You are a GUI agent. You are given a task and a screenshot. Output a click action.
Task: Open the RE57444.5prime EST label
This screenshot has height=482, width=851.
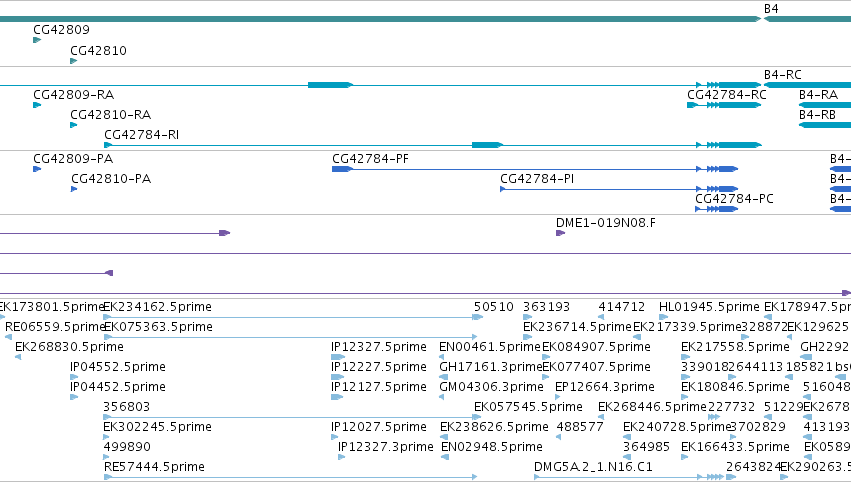pyautogui.click(x=154, y=467)
